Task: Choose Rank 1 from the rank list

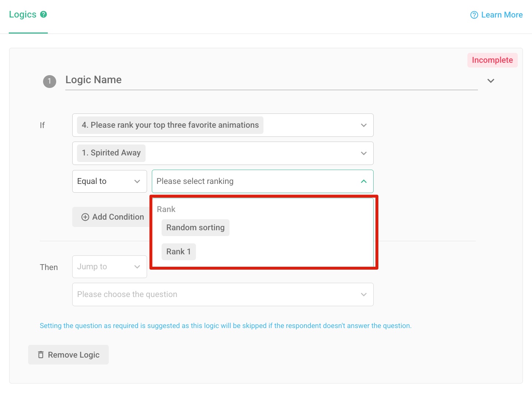Action: click(x=178, y=252)
